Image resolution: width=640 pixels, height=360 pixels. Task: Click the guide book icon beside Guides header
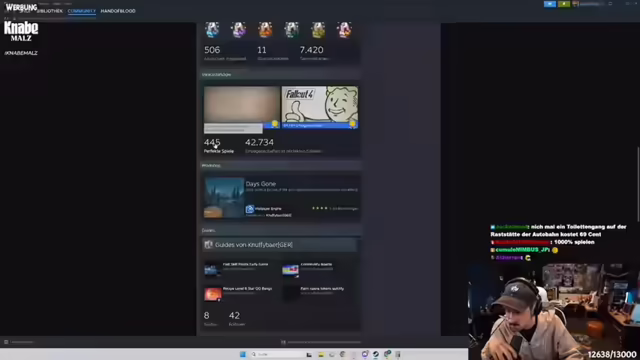coord(209,244)
